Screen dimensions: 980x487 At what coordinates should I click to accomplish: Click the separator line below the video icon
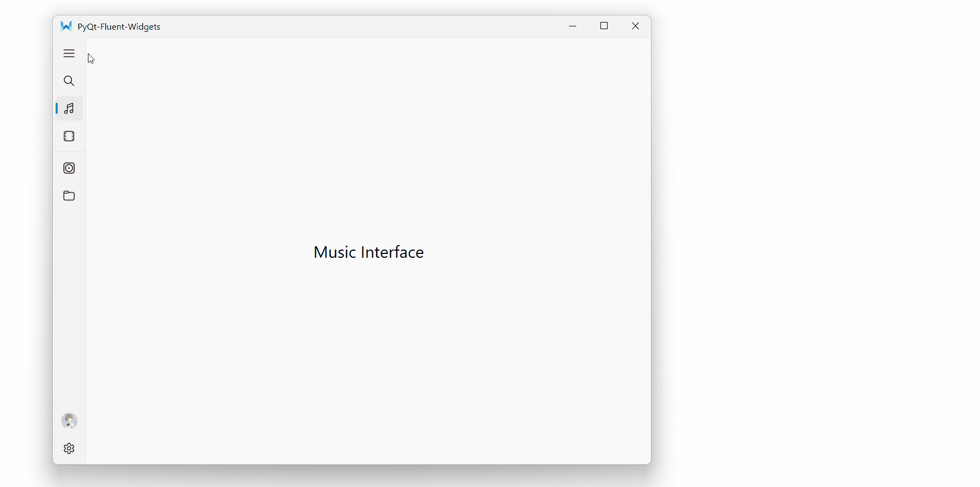click(69, 152)
